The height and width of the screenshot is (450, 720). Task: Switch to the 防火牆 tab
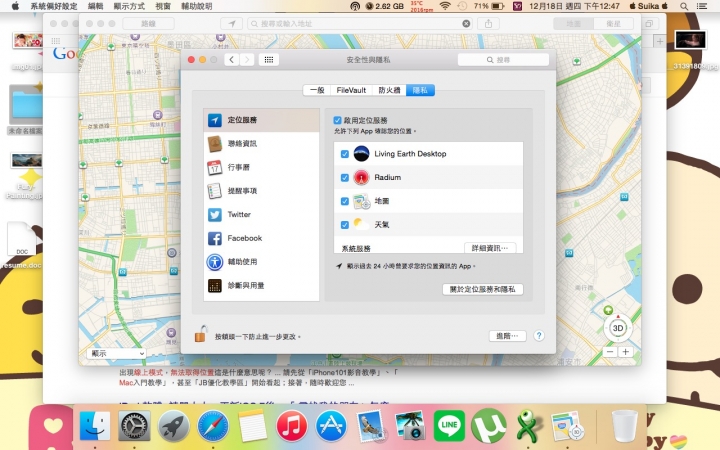(389, 90)
